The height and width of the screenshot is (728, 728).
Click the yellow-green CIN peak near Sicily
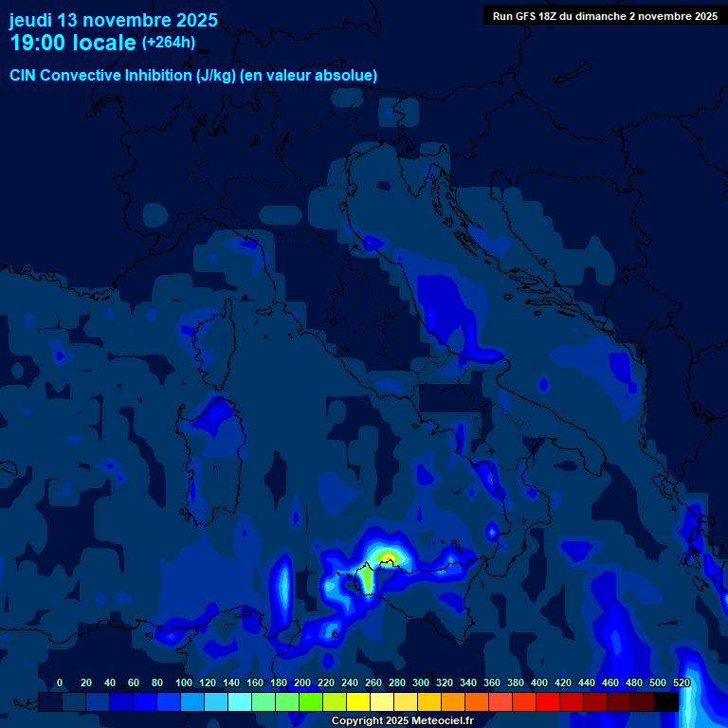388,557
